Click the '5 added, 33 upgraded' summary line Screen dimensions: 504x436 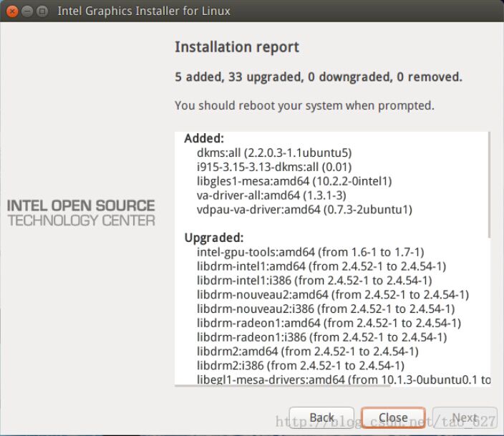coord(319,77)
